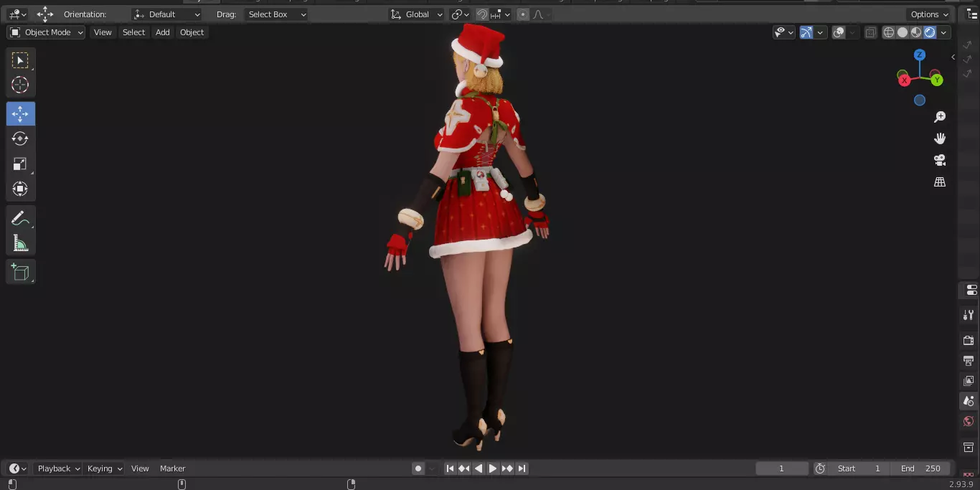The width and height of the screenshot is (980, 490).
Task: Open the Keying dropdown
Action: [105, 468]
